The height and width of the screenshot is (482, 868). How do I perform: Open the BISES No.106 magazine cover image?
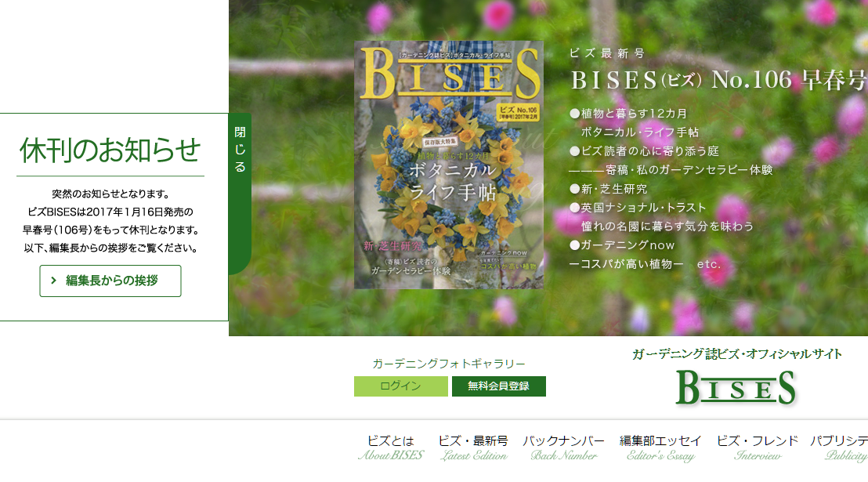[449, 165]
